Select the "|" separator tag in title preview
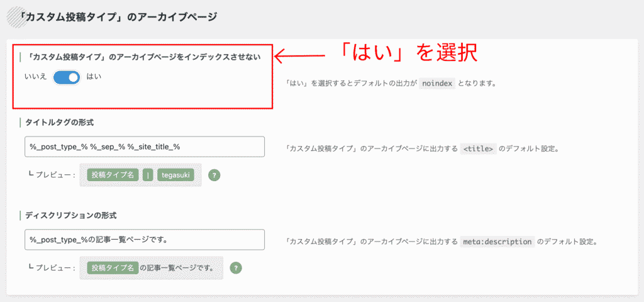 pyautogui.click(x=148, y=176)
